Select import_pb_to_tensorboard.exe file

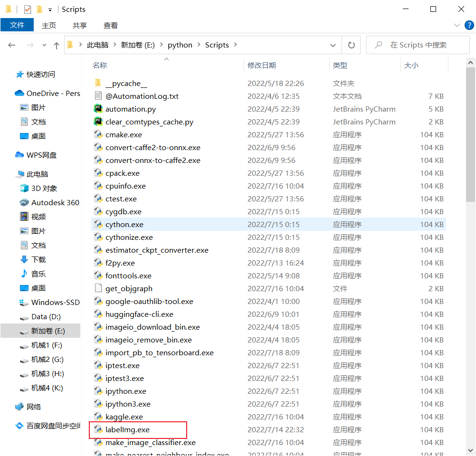(159, 353)
